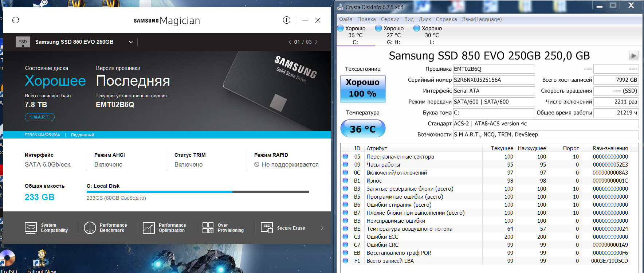Open Secure Erase tool
The image size is (644, 273).
(283, 228)
